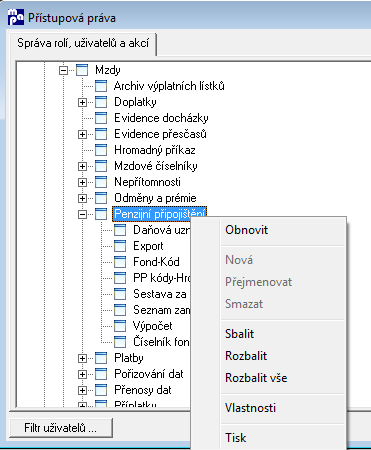Select the Export tree item
This screenshot has width=371, height=450.
coord(148,246)
